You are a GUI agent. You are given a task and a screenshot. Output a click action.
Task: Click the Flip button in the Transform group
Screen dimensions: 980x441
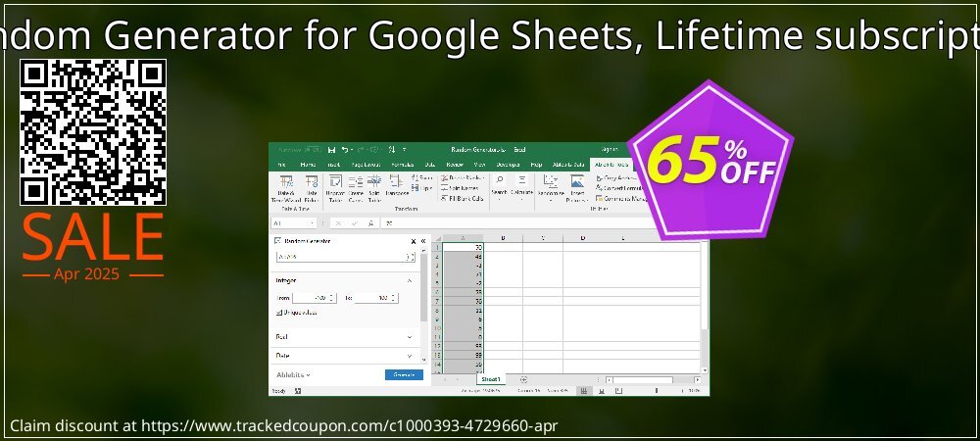point(422,188)
